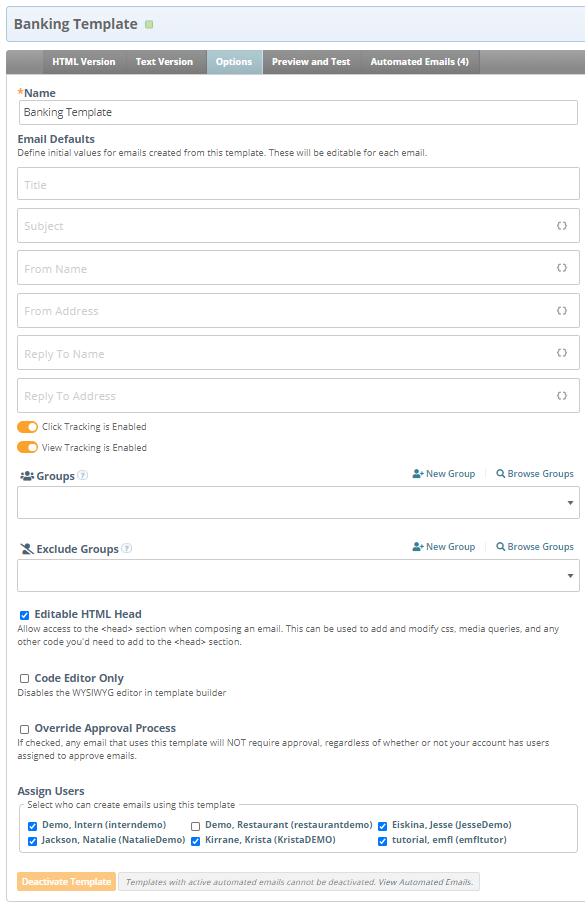Open the Preview and Test tab
The image size is (585, 906).
click(x=311, y=62)
